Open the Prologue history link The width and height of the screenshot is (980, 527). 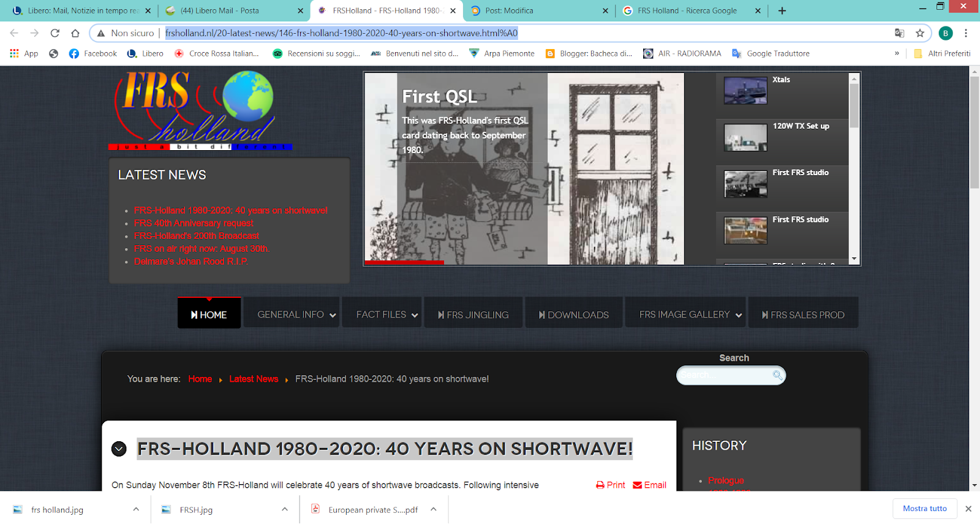tap(726, 480)
